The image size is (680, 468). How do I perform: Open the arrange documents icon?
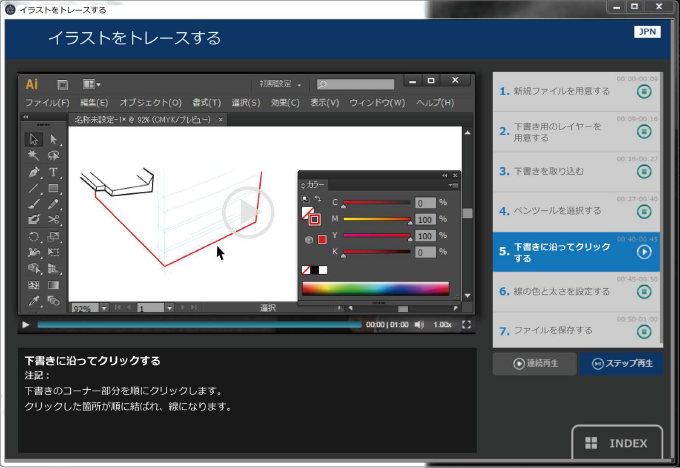click(x=91, y=84)
